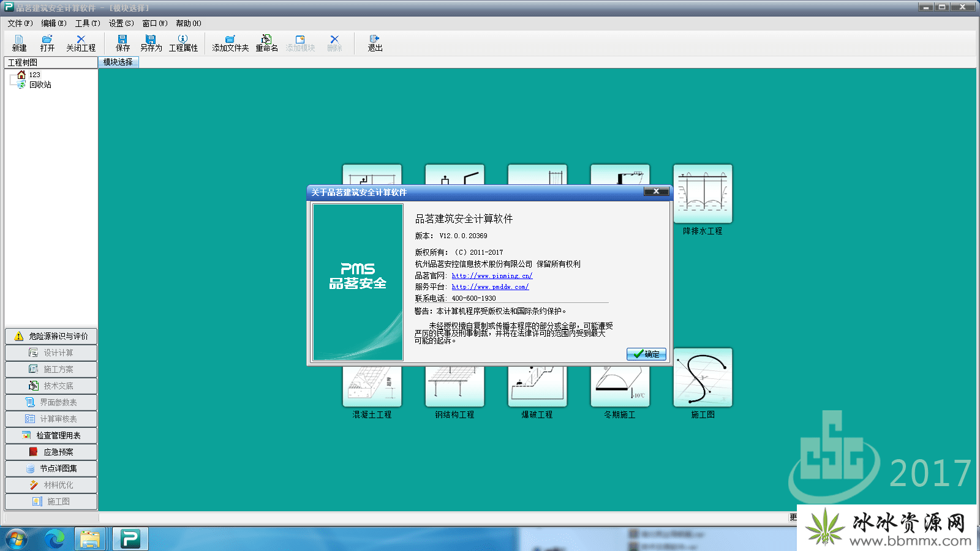Click the 设计计算 sidebar button
The image size is (980, 551).
coord(51,353)
